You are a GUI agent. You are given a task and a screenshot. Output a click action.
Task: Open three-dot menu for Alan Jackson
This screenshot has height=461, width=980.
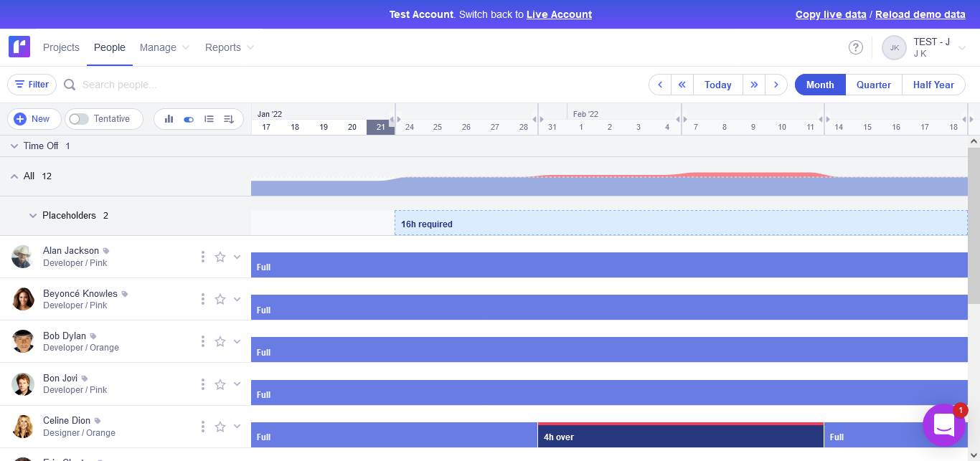(202, 256)
